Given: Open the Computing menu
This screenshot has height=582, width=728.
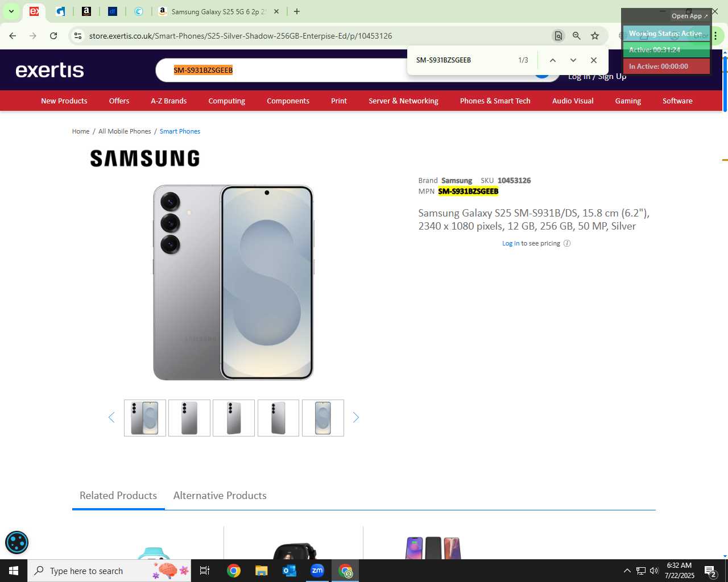Looking at the screenshot, I should 226,101.
